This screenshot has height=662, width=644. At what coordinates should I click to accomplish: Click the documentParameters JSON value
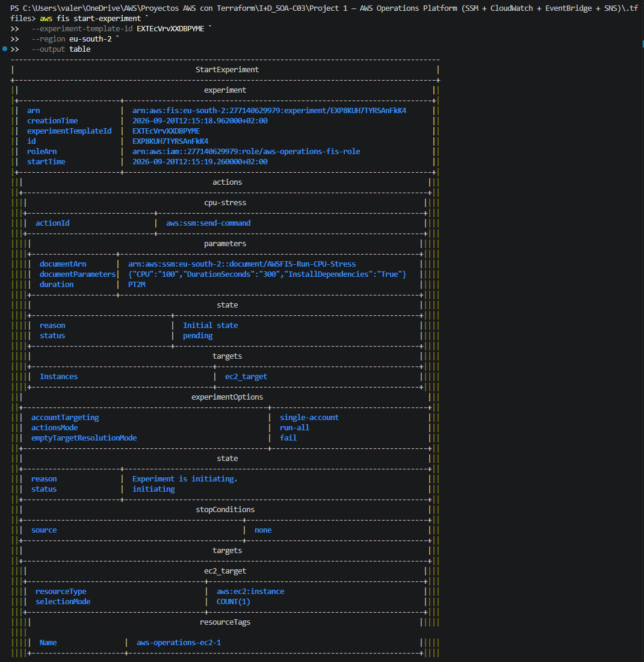click(x=267, y=274)
